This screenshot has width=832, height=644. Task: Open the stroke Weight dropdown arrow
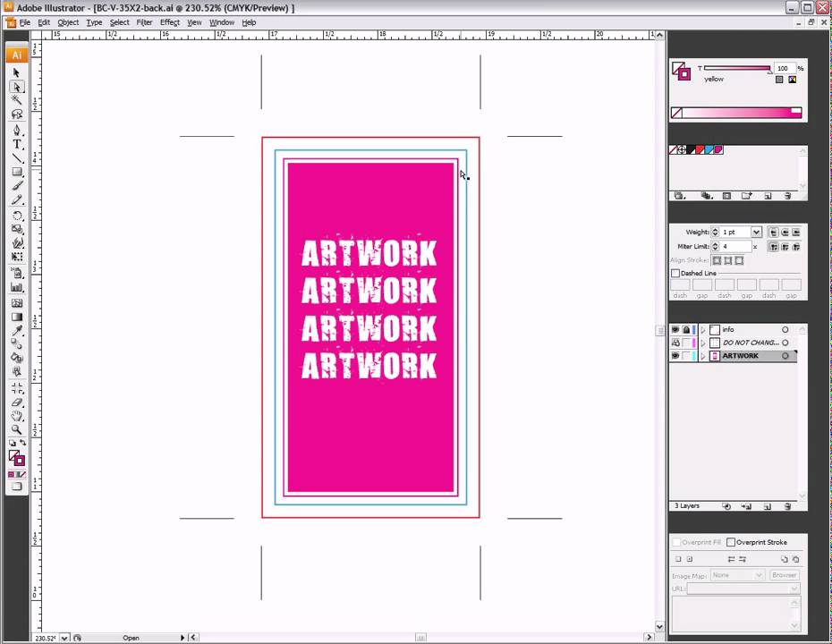pyautogui.click(x=756, y=232)
